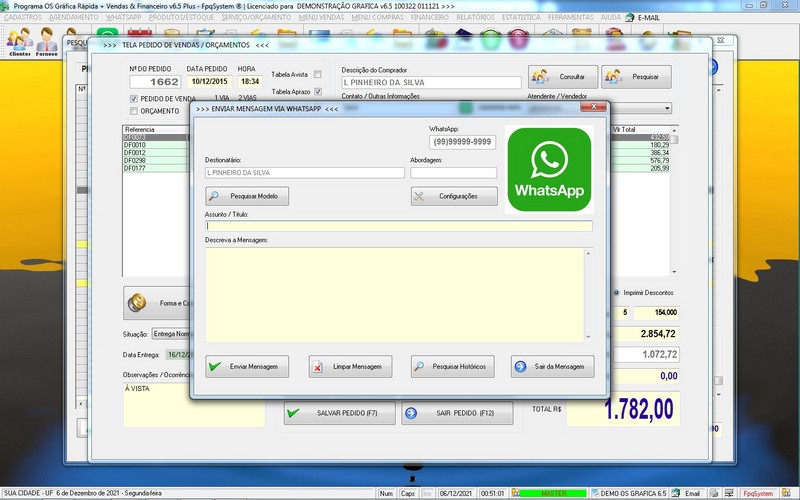Open the Situação dropdown
The height and width of the screenshot is (500, 800).
[171, 334]
